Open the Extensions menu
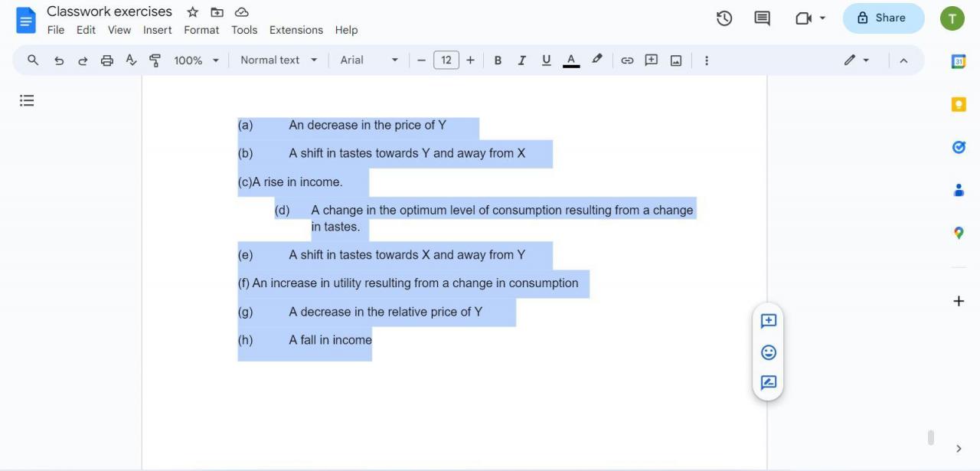This screenshot has width=980, height=471. [296, 30]
